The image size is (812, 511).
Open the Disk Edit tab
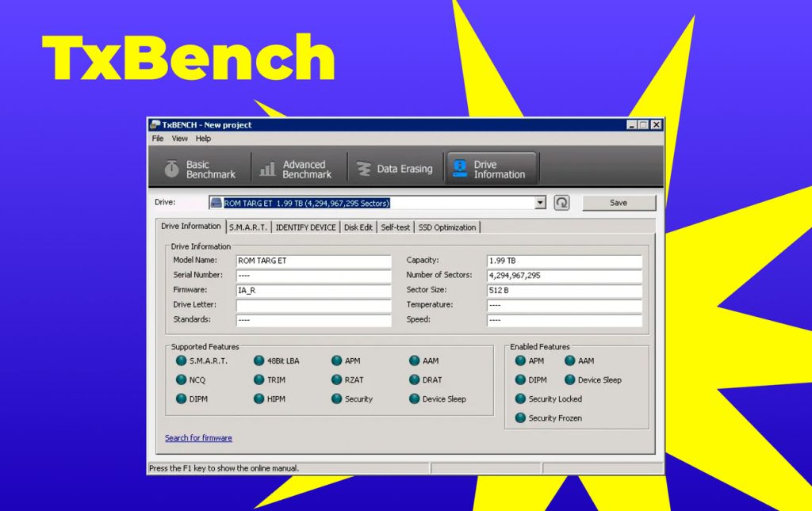pos(358,227)
